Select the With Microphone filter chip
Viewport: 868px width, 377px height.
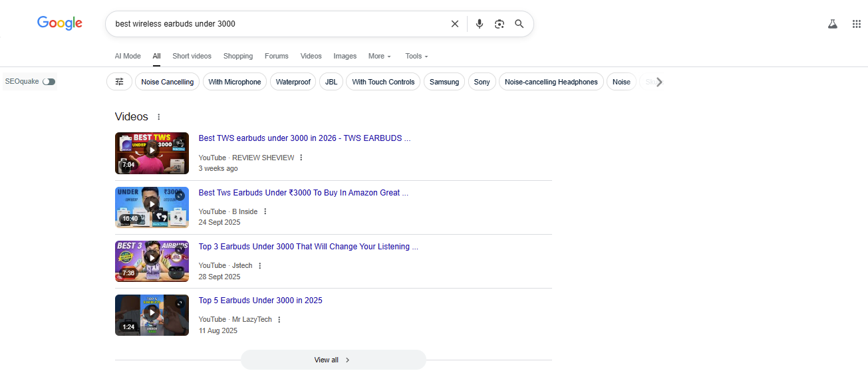tap(235, 82)
